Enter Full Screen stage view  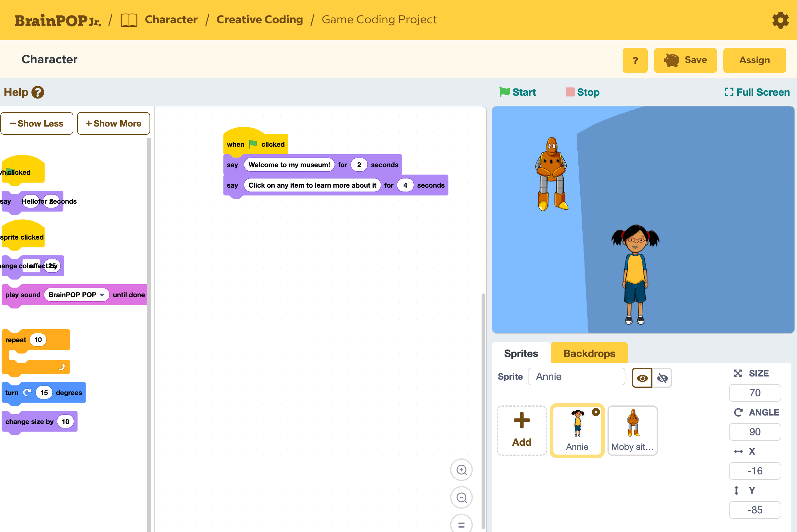[x=757, y=92]
